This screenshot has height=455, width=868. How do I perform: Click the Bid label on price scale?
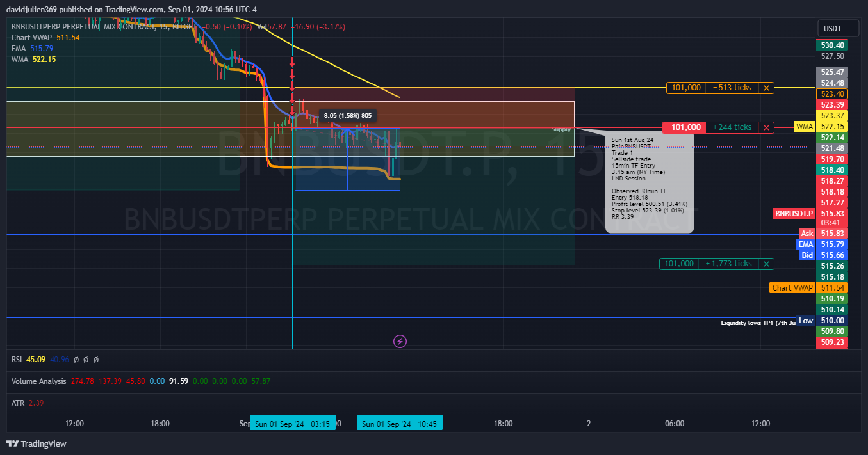pyautogui.click(x=807, y=255)
